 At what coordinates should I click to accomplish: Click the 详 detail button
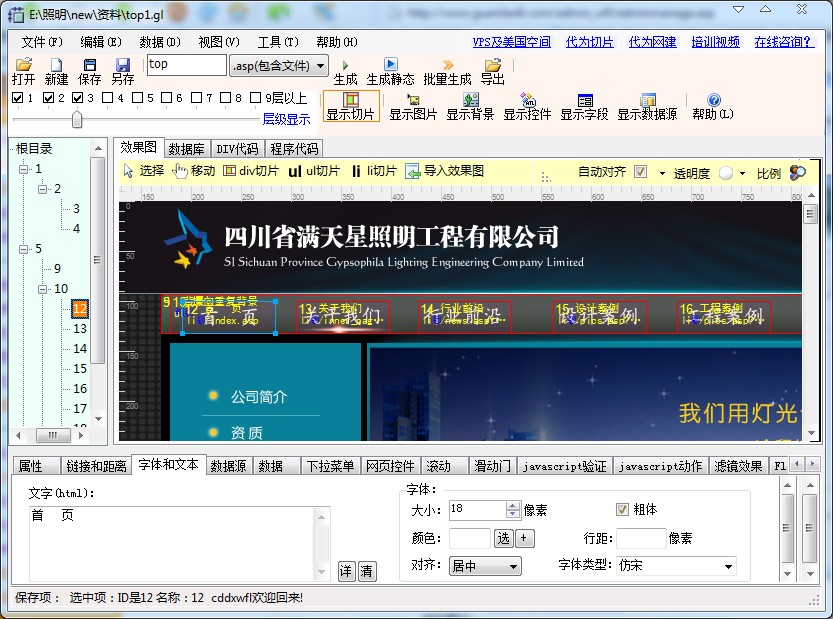[x=346, y=571]
